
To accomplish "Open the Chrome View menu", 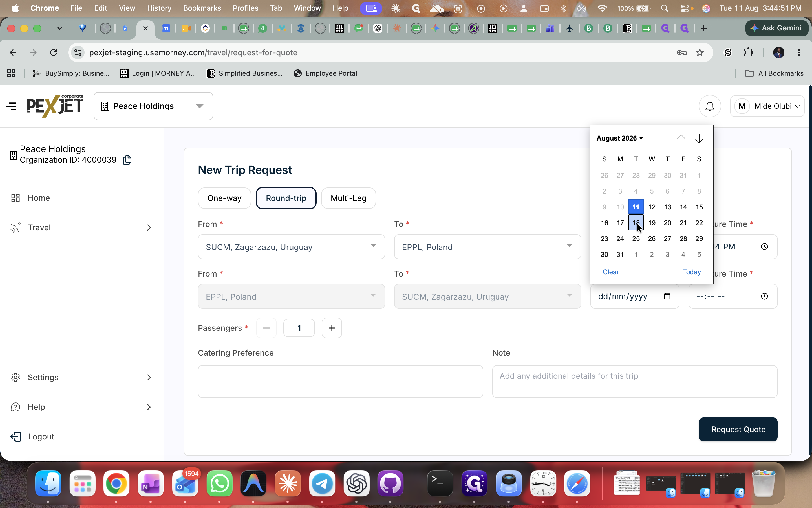I will pyautogui.click(x=127, y=8).
